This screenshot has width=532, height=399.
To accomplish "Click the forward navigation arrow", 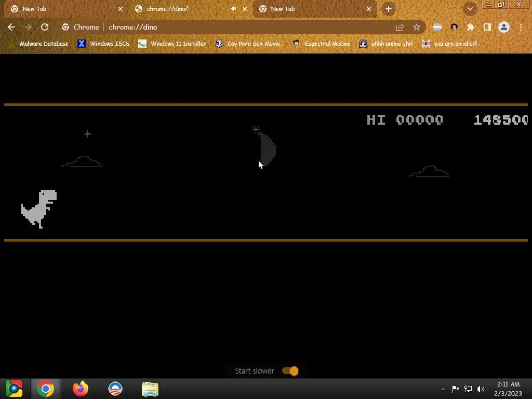I will pyautogui.click(x=28, y=27).
